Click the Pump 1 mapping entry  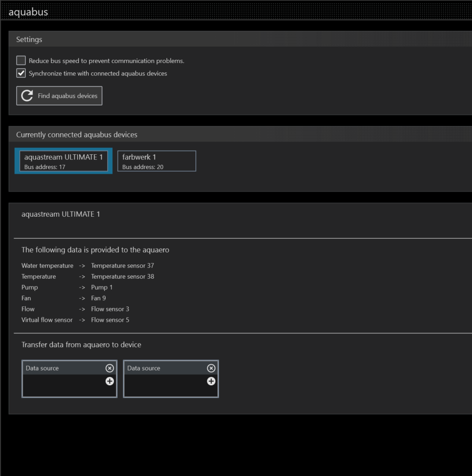(102, 288)
